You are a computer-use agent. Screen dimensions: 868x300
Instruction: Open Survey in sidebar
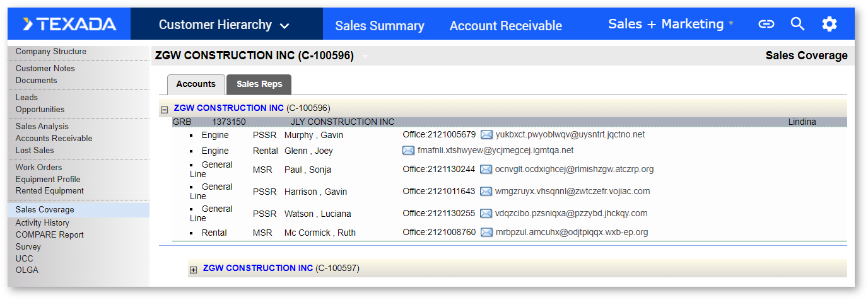point(28,246)
